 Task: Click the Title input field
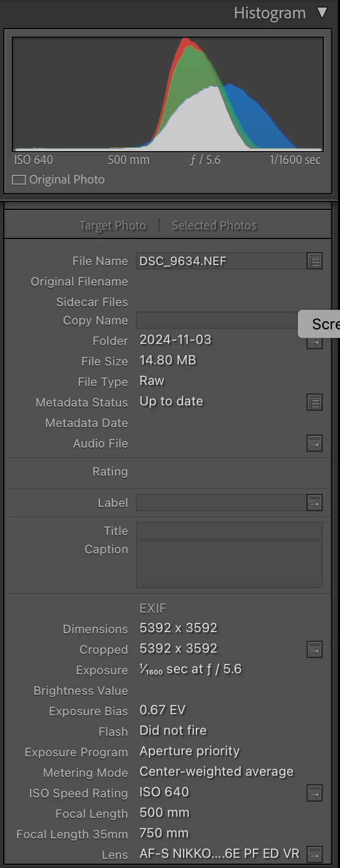(229, 530)
